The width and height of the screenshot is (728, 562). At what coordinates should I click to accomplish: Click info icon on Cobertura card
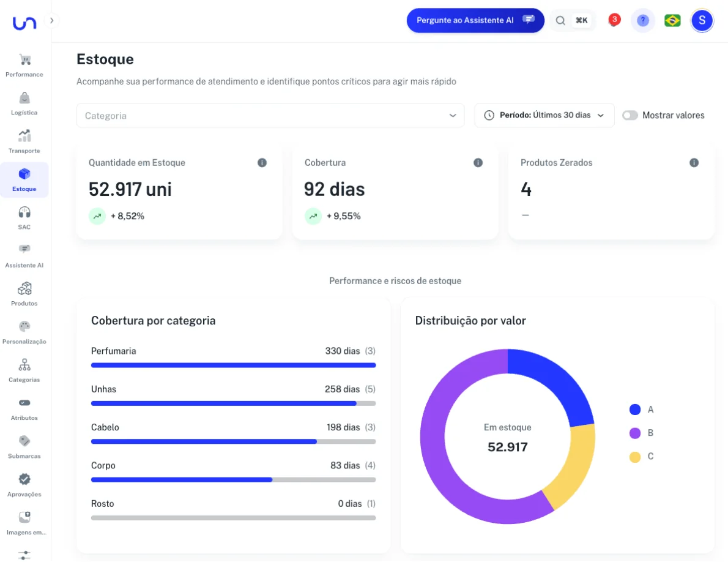[478, 163]
